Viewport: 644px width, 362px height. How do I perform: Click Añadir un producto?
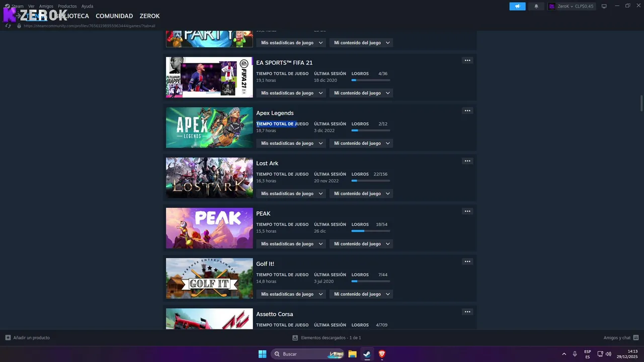(x=28, y=338)
